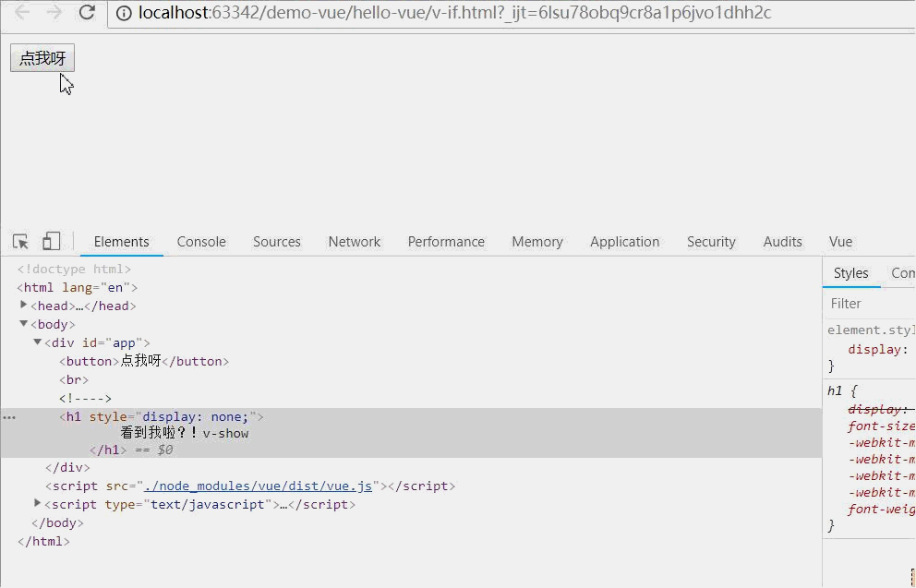Click the Filter field in Styles pane
Image resolution: width=916 pixels, height=588 pixels.
(x=871, y=304)
